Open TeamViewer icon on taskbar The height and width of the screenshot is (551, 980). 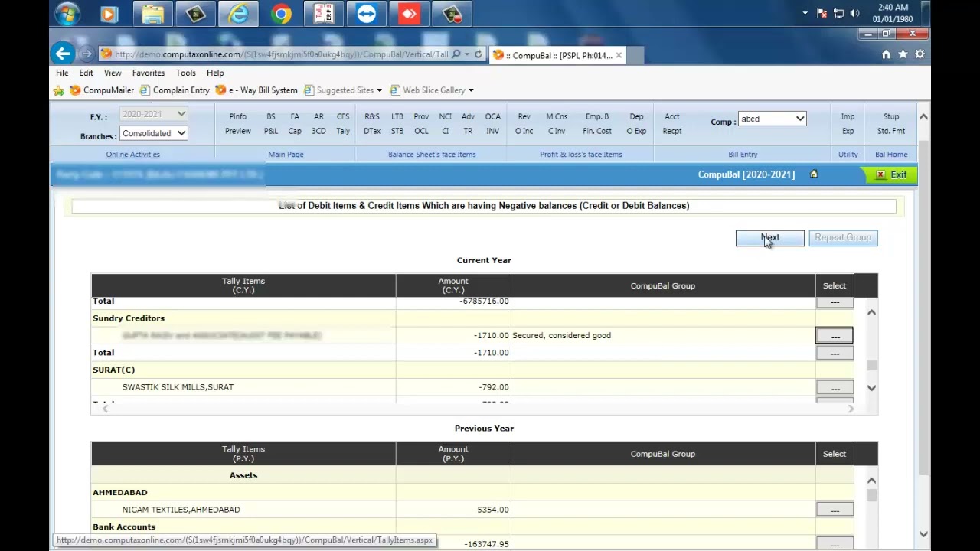pos(367,14)
